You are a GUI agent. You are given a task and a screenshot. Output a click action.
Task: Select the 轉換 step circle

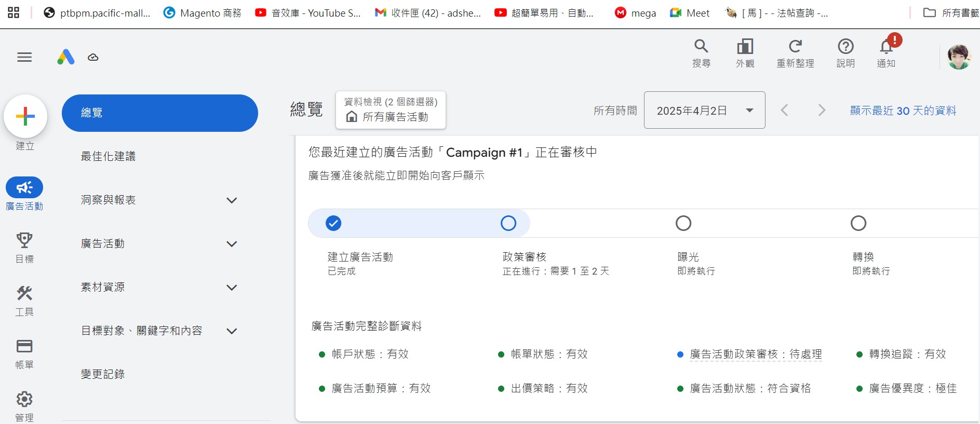click(858, 223)
